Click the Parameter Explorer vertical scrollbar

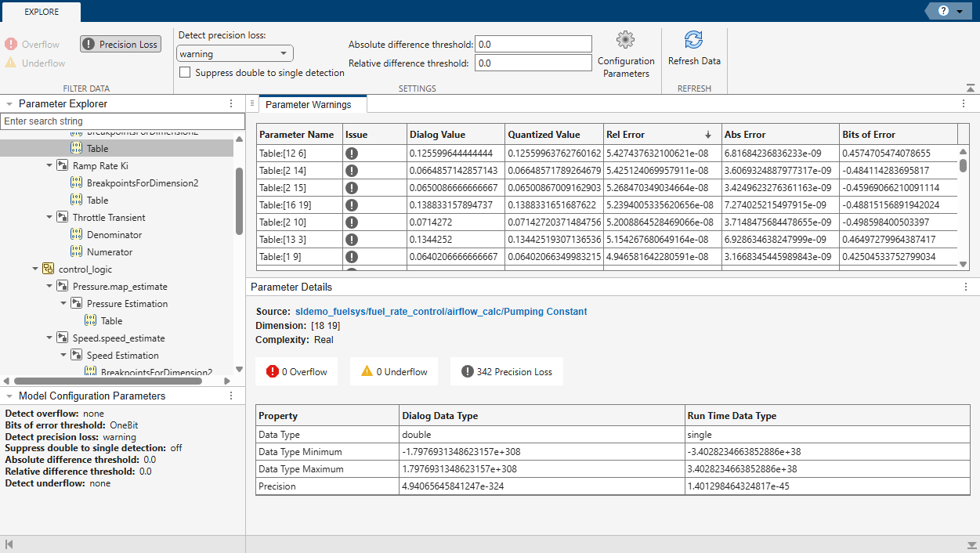click(x=239, y=201)
